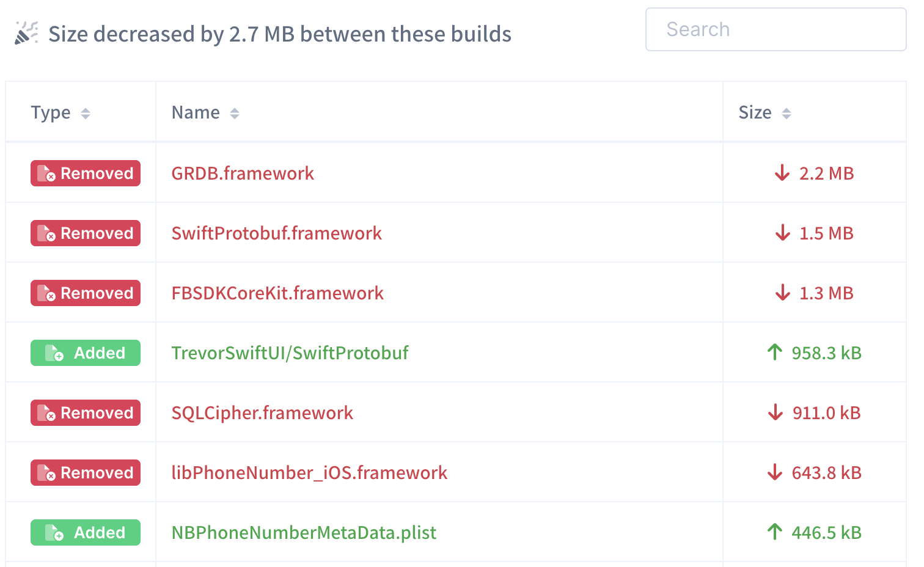The height and width of the screenshot is (567, 924).
Task: Select the SwiftProtobuf.framework row
Action: (276, 233)
